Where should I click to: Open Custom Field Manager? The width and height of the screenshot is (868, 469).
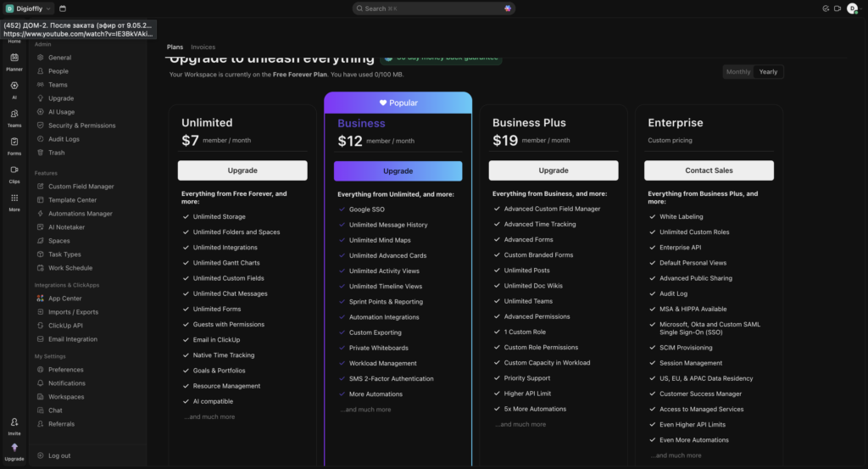[x=81, y=186]
